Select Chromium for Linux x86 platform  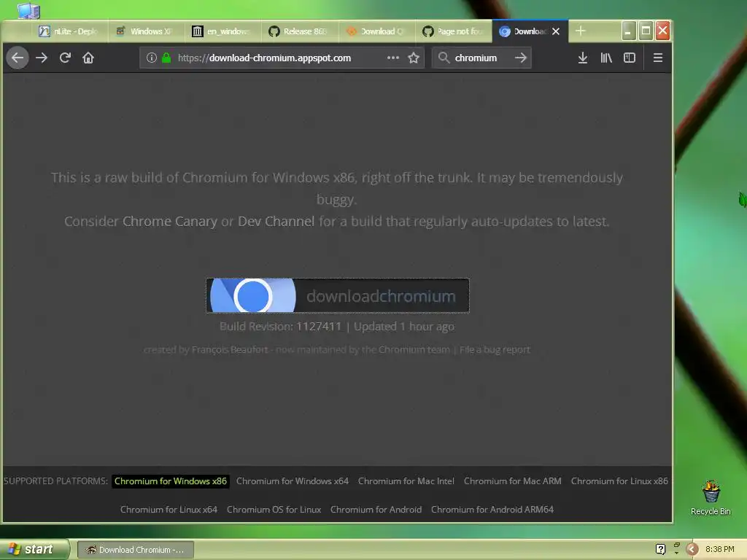[x=619, y=481]
